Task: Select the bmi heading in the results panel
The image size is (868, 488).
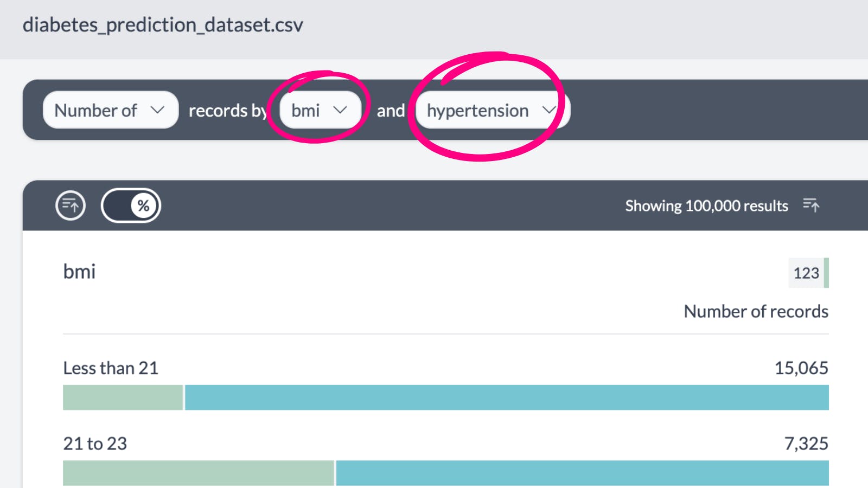Action: tap(79, 271)
